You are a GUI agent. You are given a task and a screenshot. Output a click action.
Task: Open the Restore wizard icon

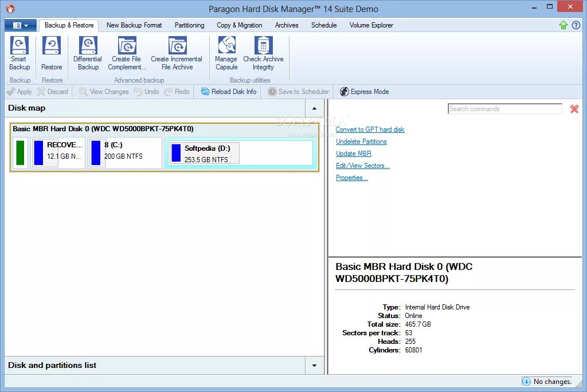coord(52,53)
